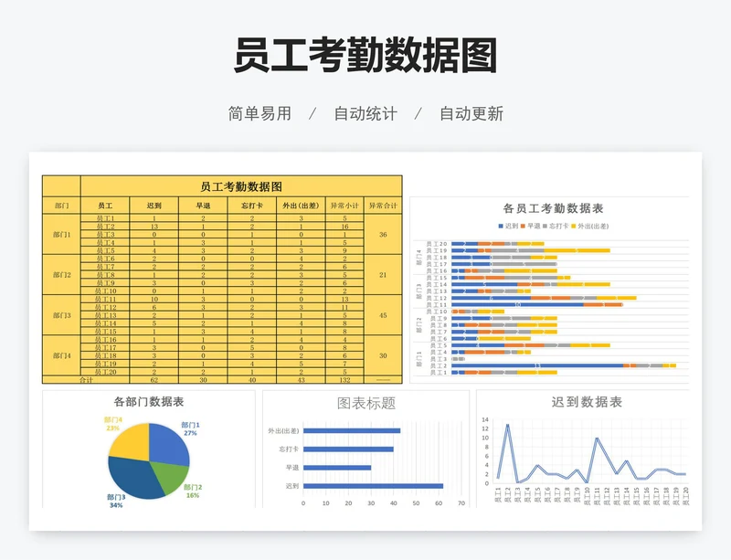Select the table title cell 员工考勤数据图
This screenshot has height=560, width=731.
click(241, 186)
